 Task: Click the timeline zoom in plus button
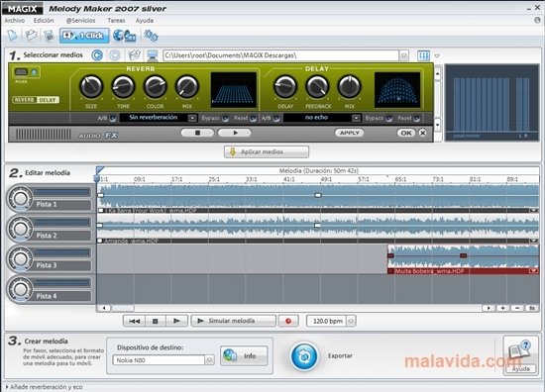click(502, 308)
